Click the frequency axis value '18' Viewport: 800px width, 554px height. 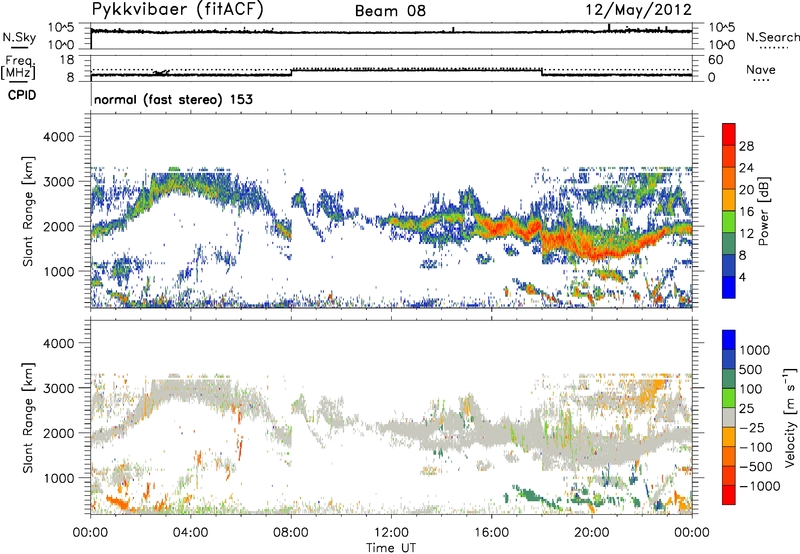(x=67, y=60)
